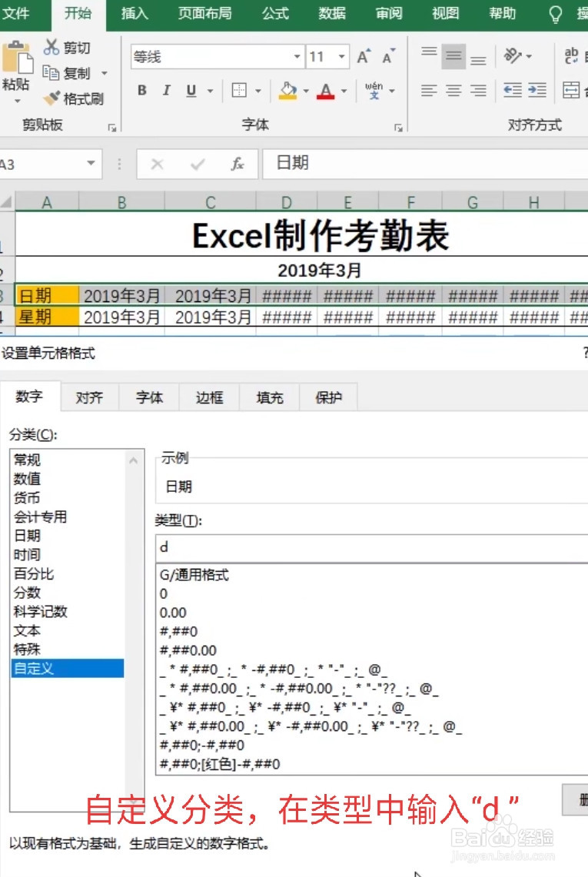Click the wén phonetic guide icon

tap(374, 90)
